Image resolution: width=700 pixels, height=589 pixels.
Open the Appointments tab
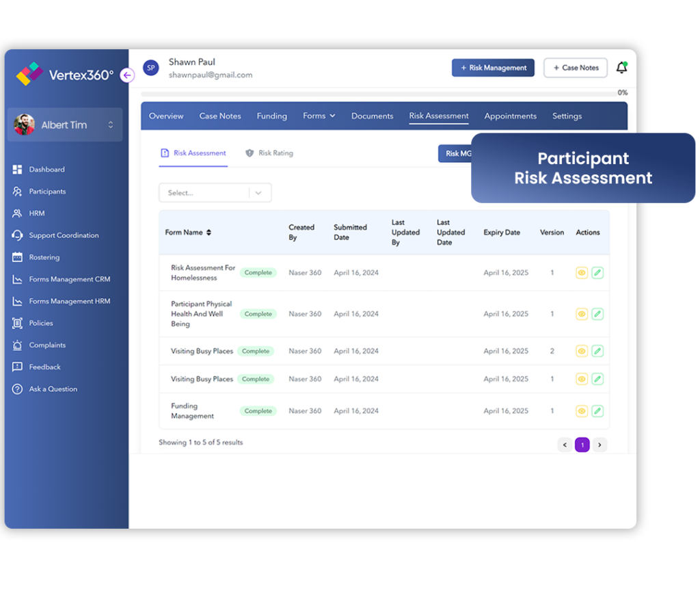[x=510, y=116]
